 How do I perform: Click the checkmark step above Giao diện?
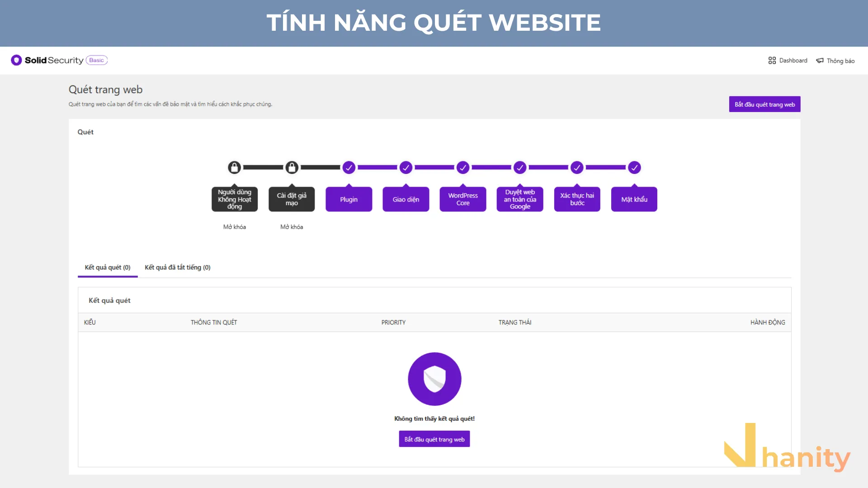click(x=406, y=168)
